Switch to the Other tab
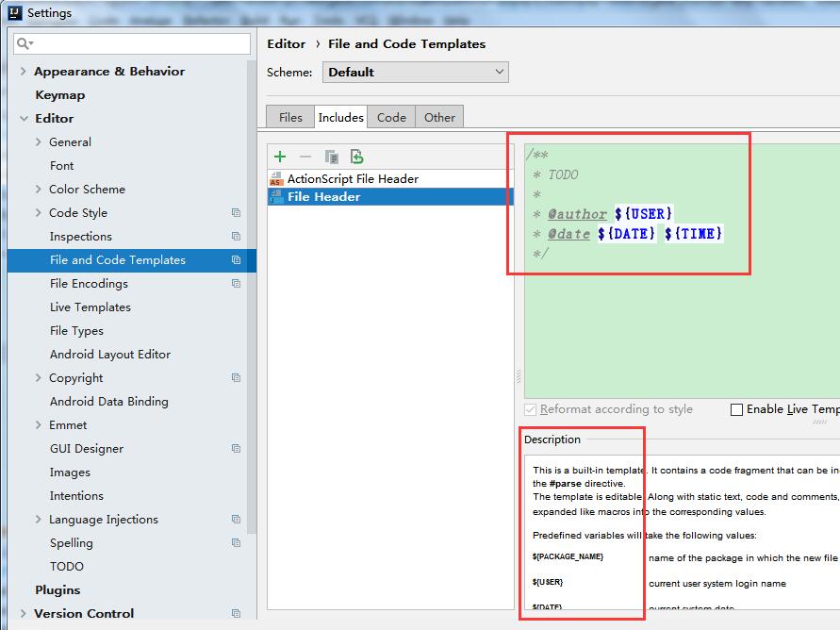This screenshot has height=630, width=840. click(439, 117)
